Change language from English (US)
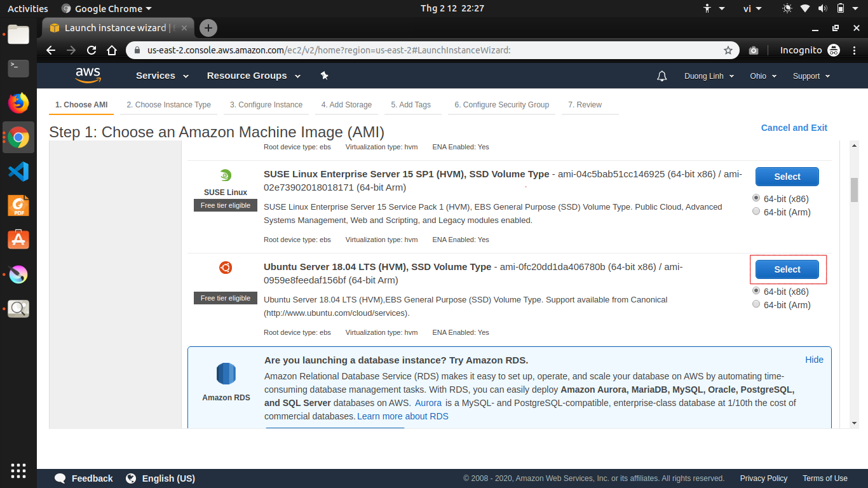Image resolution: width=868 pixels, height=488 pixels. [x=160, y=478]
